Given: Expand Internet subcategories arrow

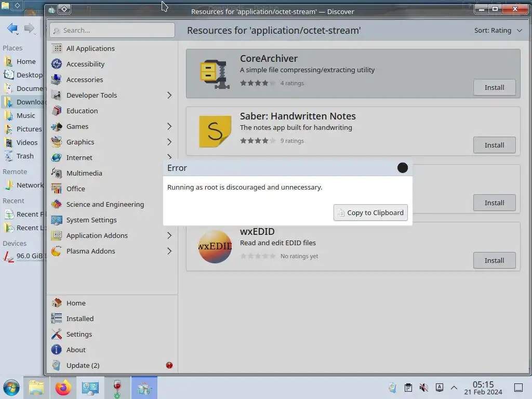Looking at the screenshot, I should (169, 156).
